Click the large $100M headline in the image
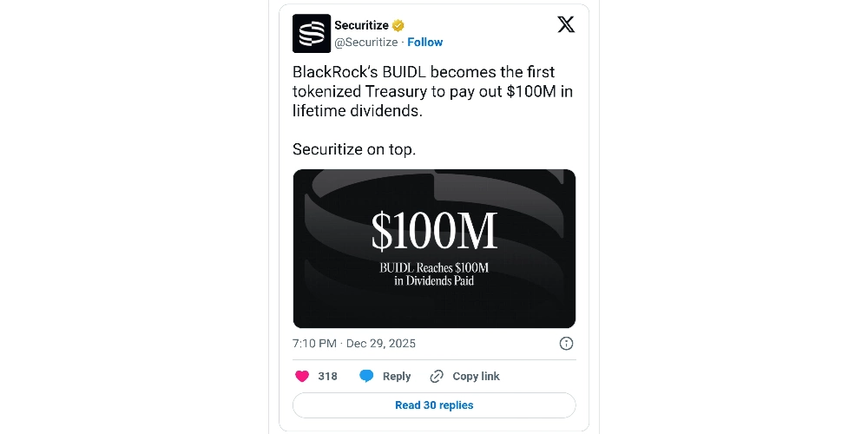 pos(434,232)
